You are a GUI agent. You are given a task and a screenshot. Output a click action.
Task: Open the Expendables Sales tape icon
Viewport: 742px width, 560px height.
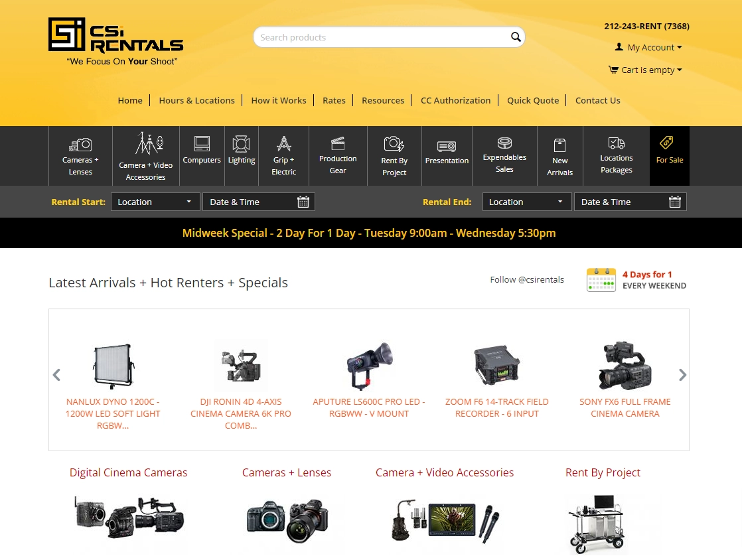tap(504, 143)
